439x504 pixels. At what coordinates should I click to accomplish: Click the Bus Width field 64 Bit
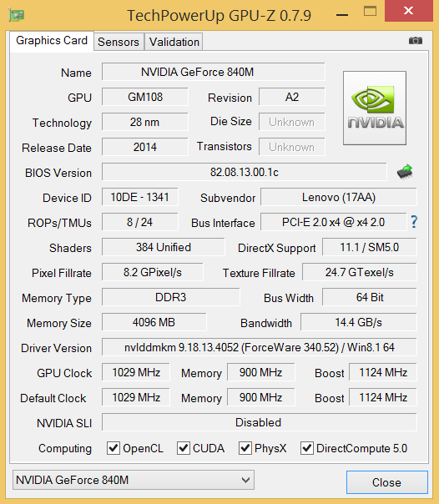click(370, 297)
